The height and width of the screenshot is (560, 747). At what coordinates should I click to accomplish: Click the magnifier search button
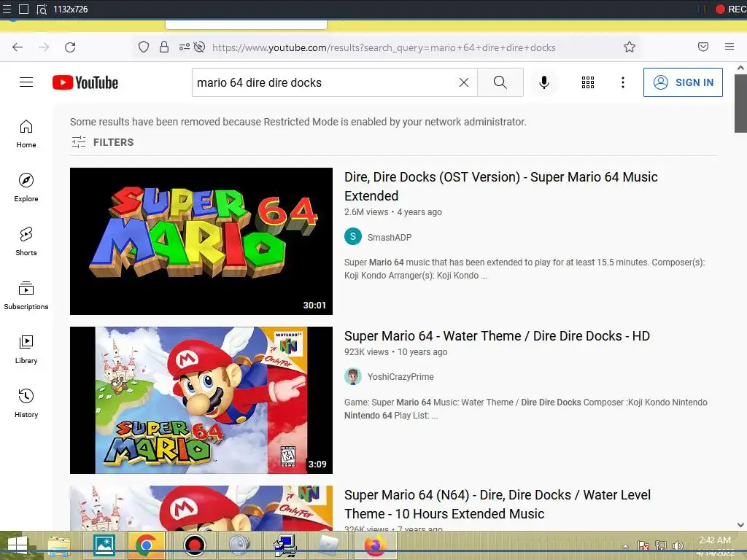click(500, 82)
